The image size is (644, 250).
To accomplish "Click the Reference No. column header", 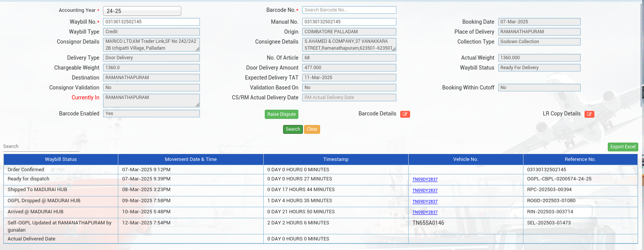I will click(x=580, y=159).
